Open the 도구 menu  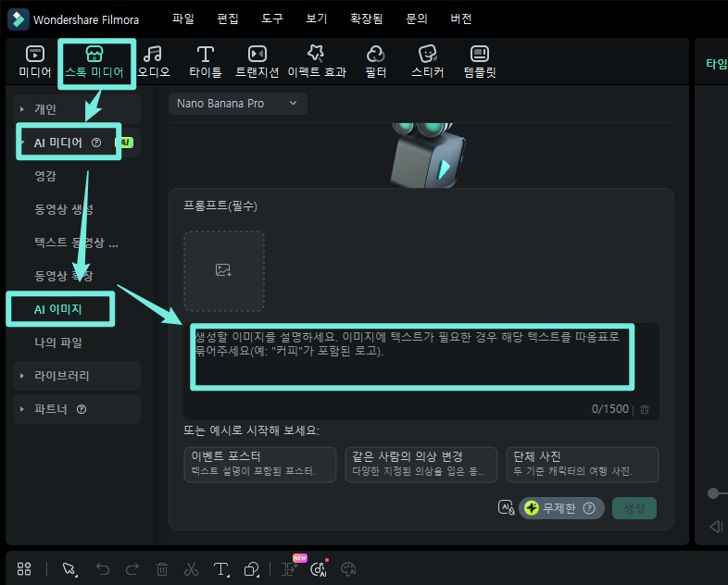click(x=272, y=19)
